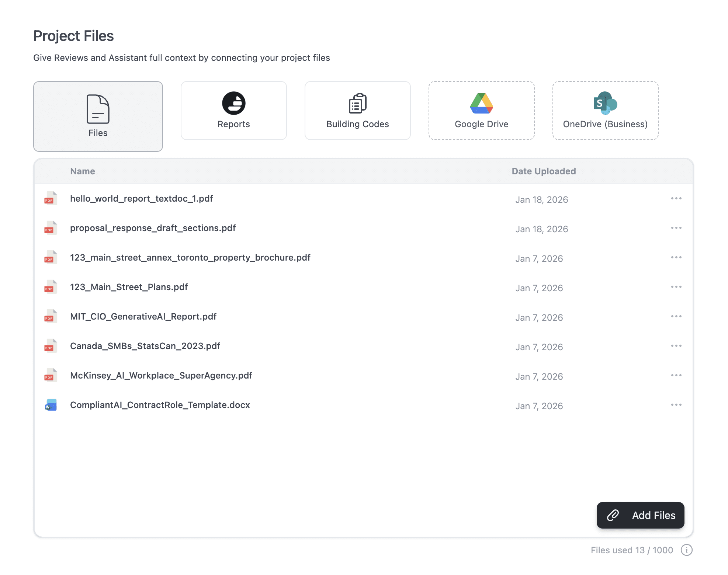Click the Google Drive logo icon
The height and width of the screenshot is (575, 728).
point(481,103)
